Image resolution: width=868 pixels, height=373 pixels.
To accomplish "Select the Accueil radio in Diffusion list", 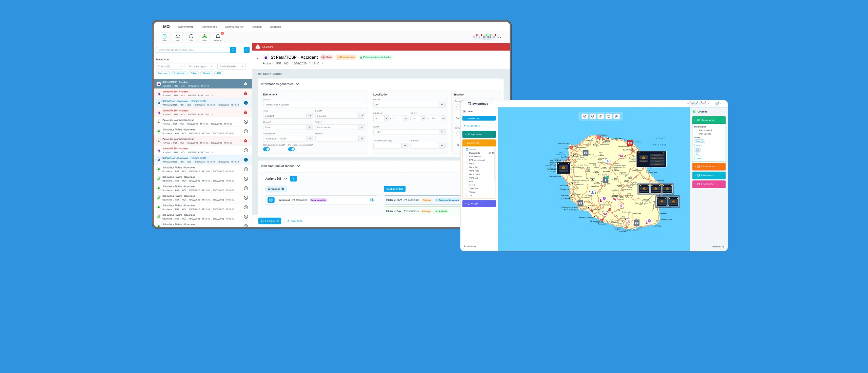I will pos(467,149).
